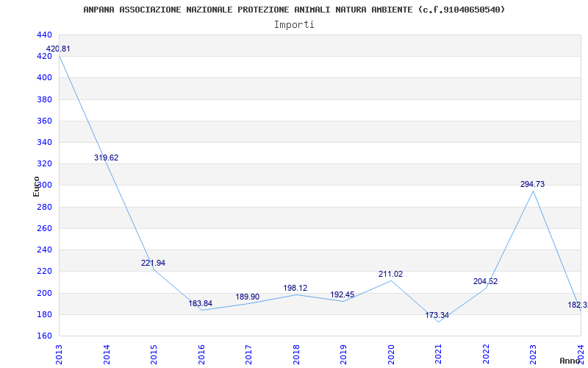Click the 360 y-axis tick label
This screenshot has height=368, width=588.
[x=44, y=121]
